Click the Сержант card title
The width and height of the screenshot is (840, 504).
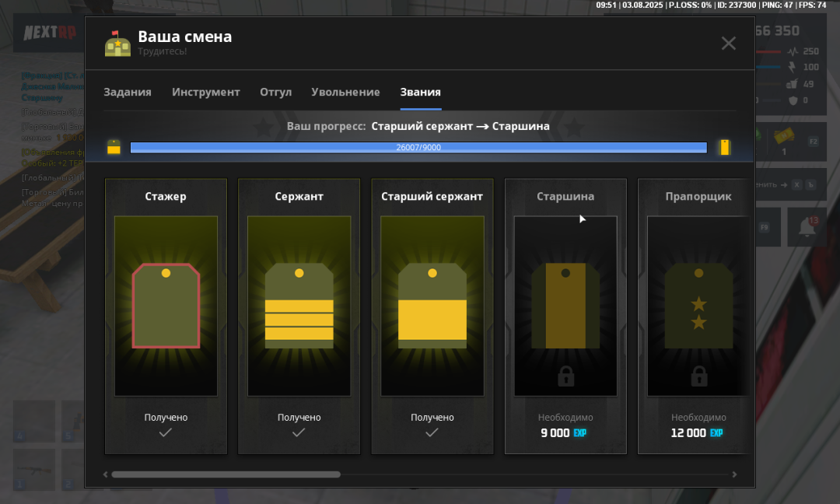click(299, 197)
